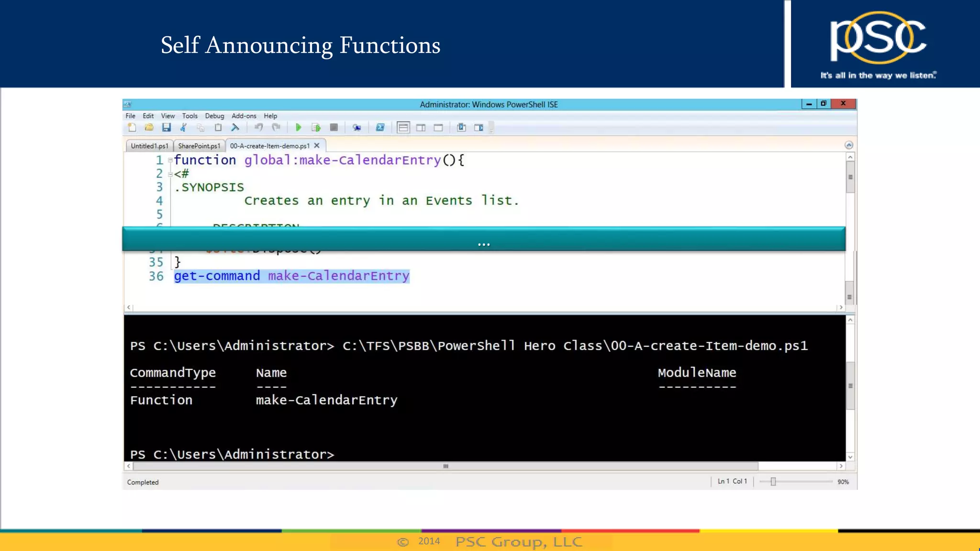Click the Undo arrow icon
The image size is (980, 551).
point(258,127)
